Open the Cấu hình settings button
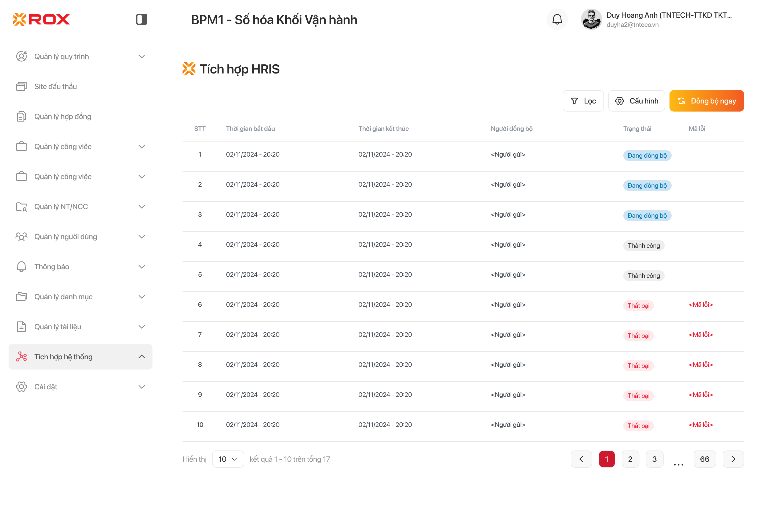757x532 pixels. point(636,101)
